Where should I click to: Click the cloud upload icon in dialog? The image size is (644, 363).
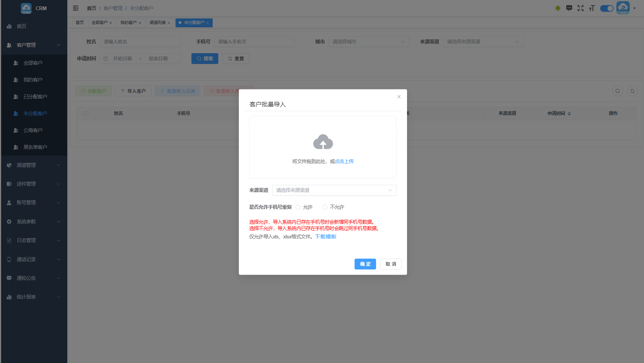(x=323, y=142)
